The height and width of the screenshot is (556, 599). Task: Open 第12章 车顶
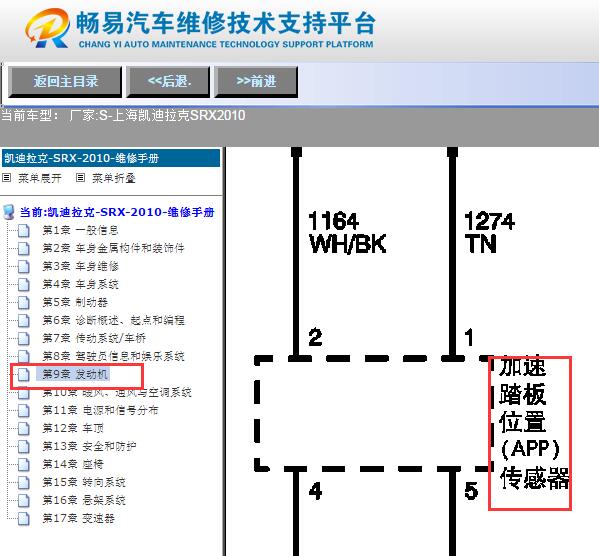coord(73,428)
